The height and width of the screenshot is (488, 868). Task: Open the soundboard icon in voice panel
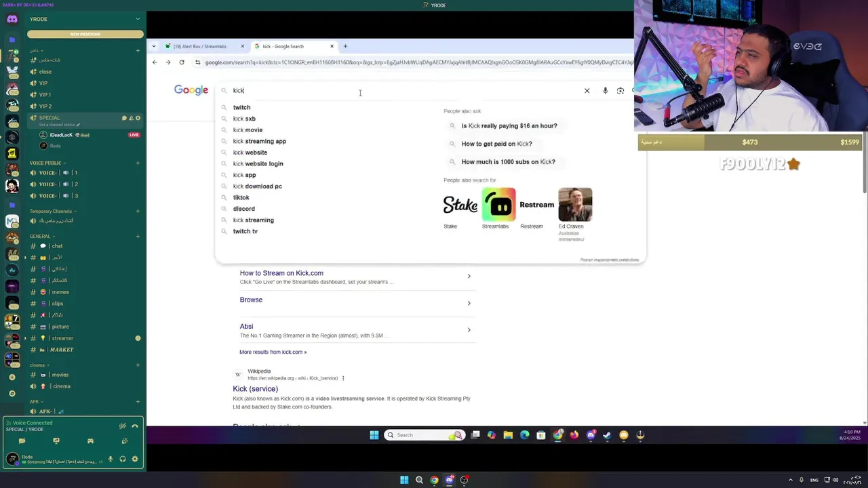(124, 441)
